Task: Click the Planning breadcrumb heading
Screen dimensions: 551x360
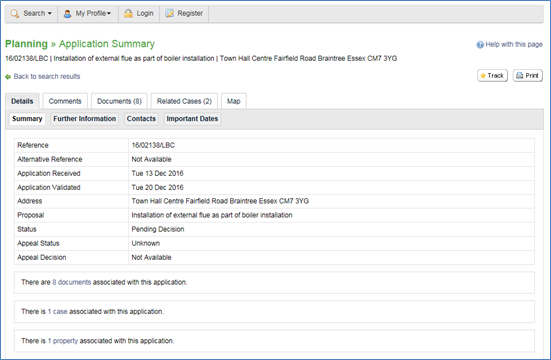Action: tap(26, 44)
